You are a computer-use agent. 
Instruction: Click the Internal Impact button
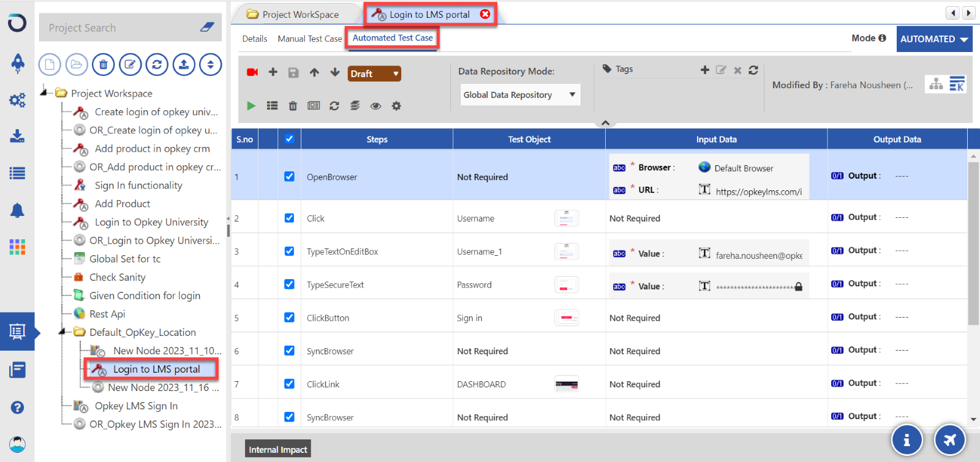278,449
